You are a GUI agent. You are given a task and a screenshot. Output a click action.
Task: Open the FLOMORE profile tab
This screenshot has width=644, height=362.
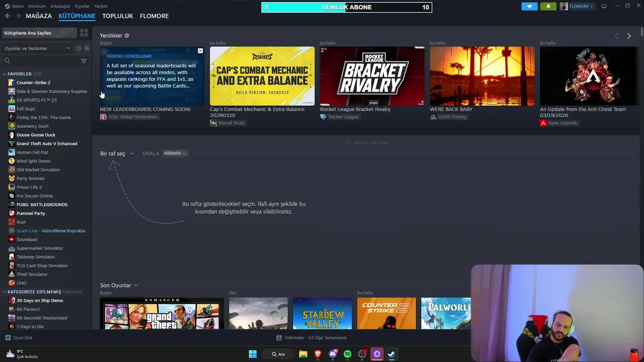click(x=154, y=16)
